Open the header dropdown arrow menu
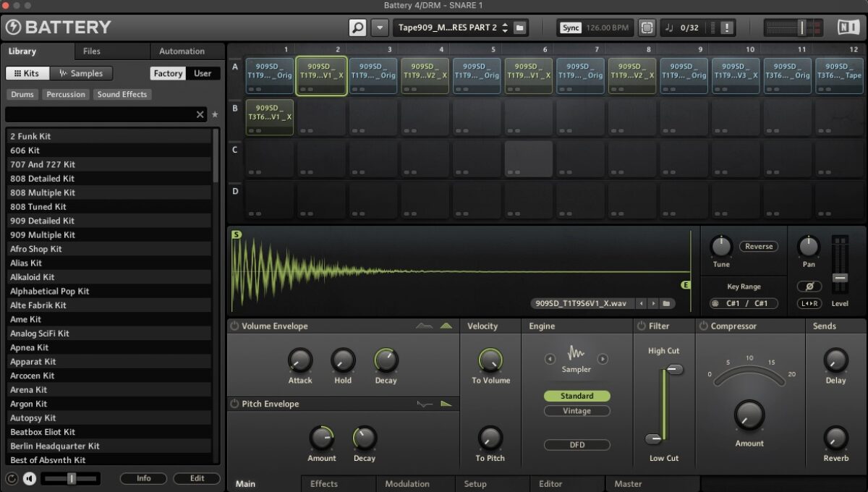The width and height of the screenshot is (868, 492). [x=380, y=27]
